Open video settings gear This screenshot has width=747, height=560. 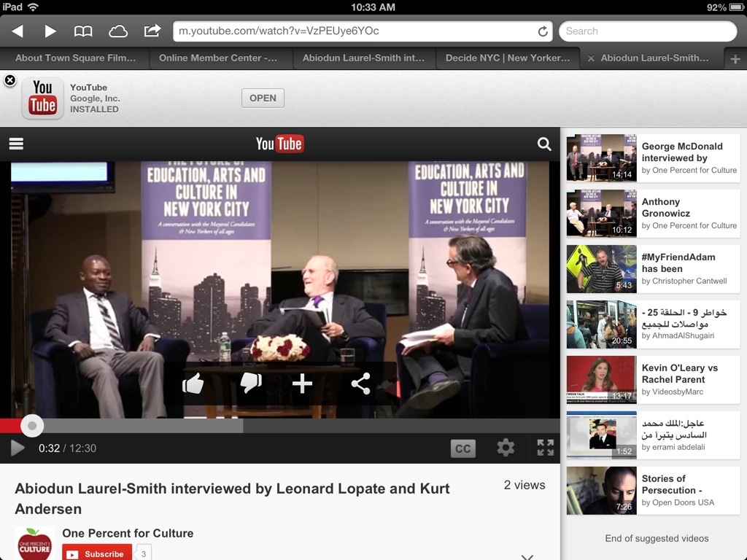(x=506, y=448)
